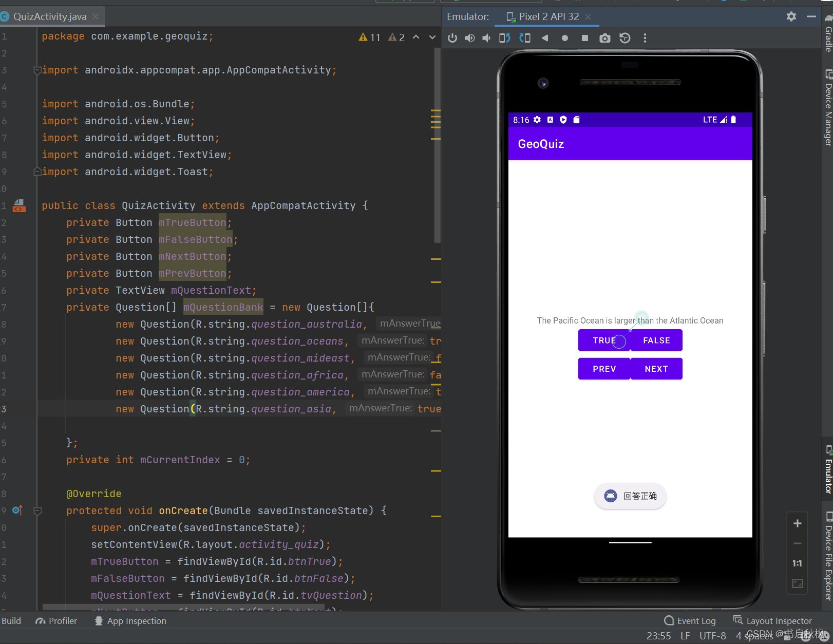Fit emulator zoom to window
Screen dimensions: 833x644
[x=797, y=583]
